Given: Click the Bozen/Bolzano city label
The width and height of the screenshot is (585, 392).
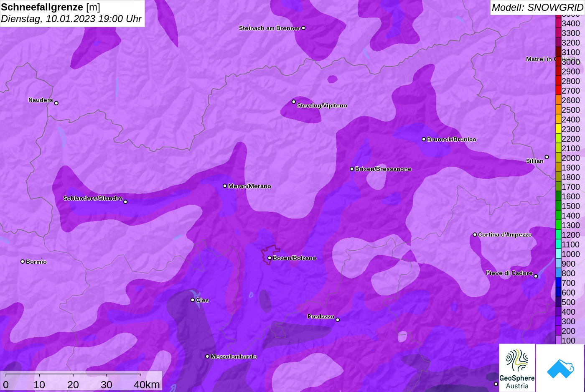Looking at the screenshot, I should [295, 258].
